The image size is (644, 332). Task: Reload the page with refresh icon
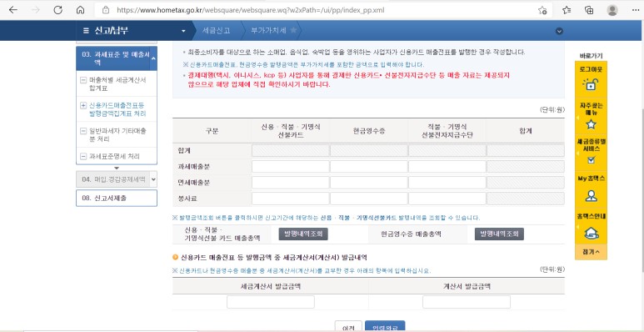pos(58,10)
